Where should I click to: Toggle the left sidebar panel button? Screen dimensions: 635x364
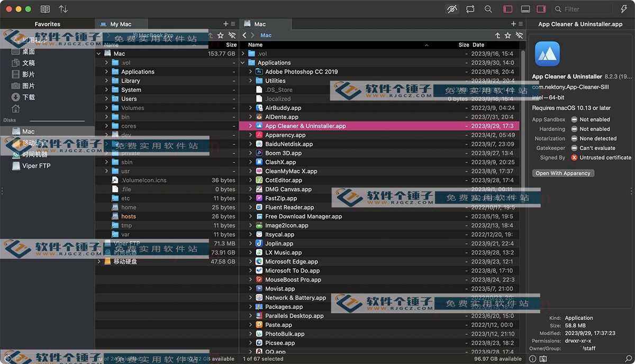click(x=508, y=9)
